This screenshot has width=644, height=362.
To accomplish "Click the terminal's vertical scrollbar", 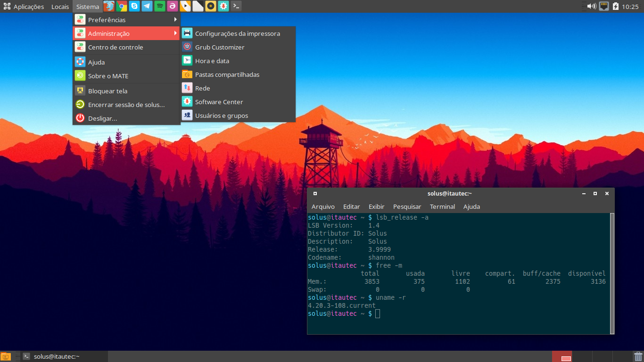I will 612,273.
